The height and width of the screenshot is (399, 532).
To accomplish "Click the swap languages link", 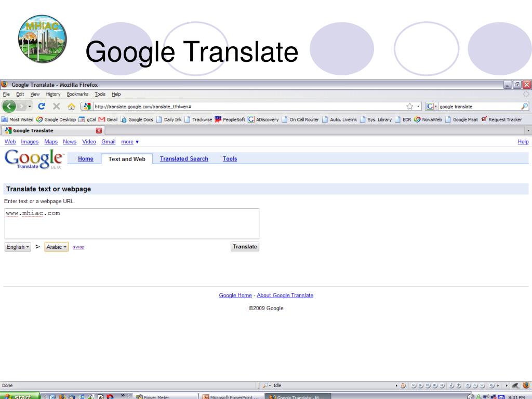I will tap(78, 247).
